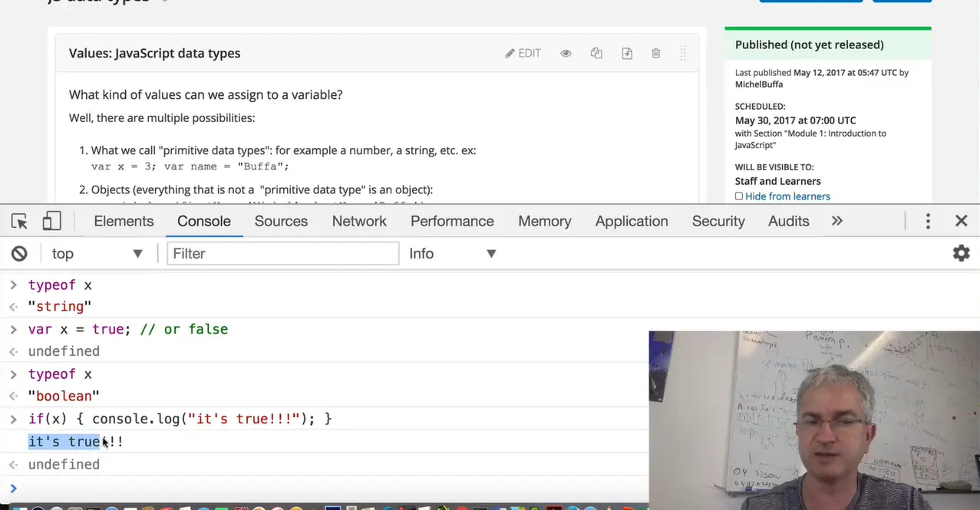Click the if(x) console.log input line
This screenshot has width=980, height=510.
tap(180, 419)
